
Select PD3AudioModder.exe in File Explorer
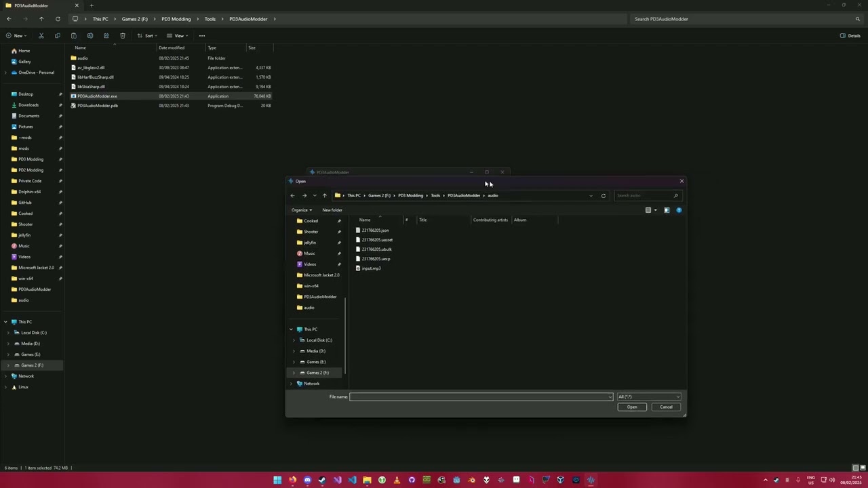click(171, 96)
